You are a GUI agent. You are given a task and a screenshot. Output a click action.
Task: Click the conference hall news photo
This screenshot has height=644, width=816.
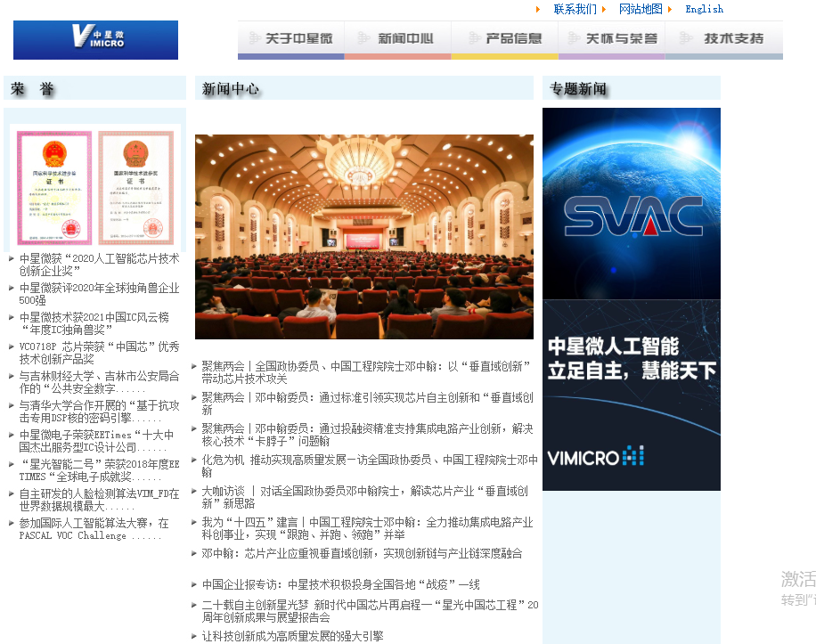tap(364, 237)
